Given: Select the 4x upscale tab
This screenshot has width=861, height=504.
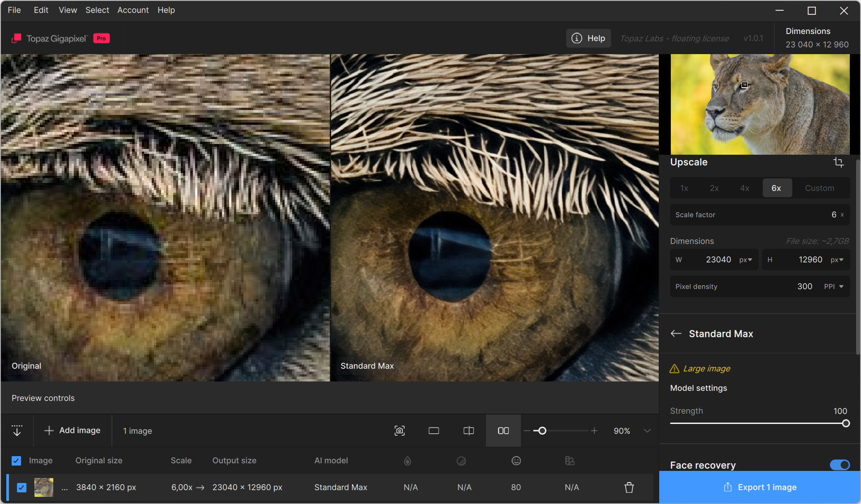Looking at the screenshot, I should (x=745, y=188).
